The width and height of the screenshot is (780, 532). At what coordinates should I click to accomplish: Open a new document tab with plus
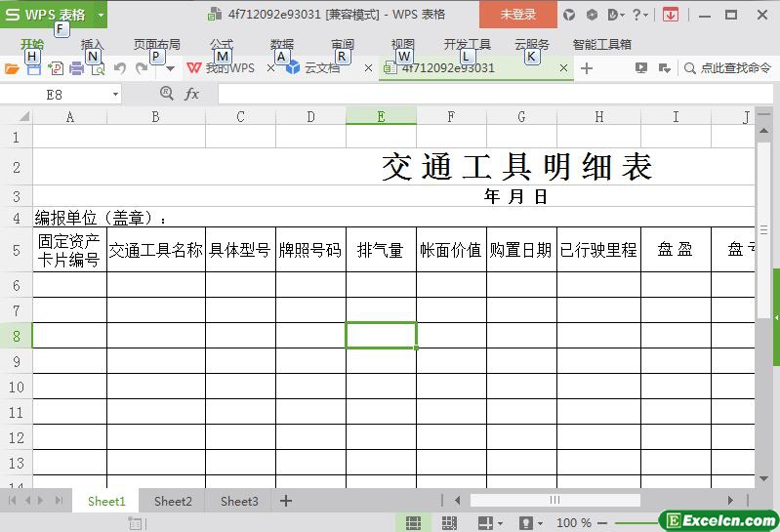(587, 68)
